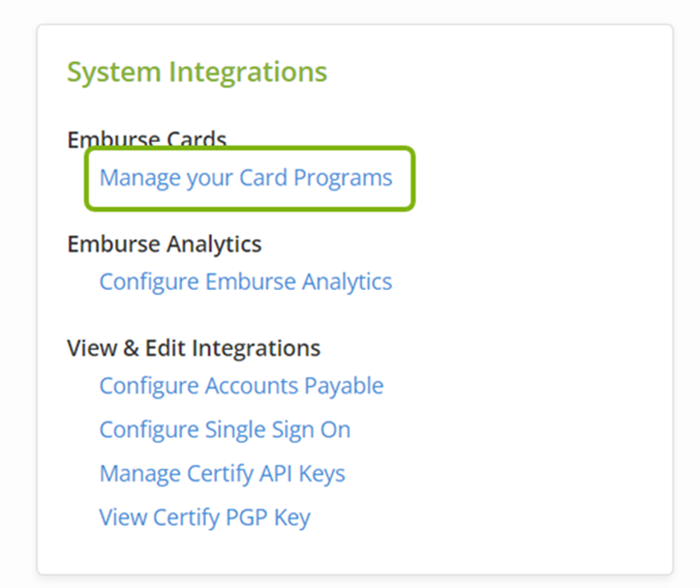Click the Emburse Cards section label

[x=146, y=139]
